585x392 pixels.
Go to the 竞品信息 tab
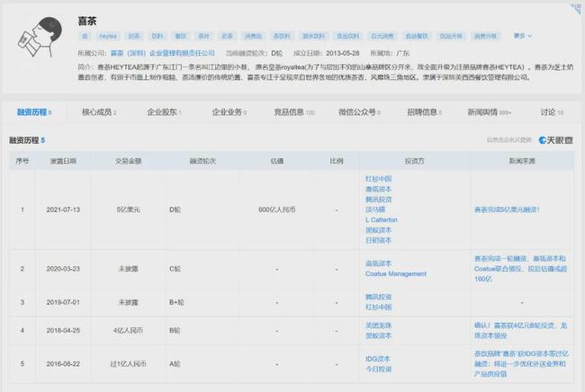point(294,112)
